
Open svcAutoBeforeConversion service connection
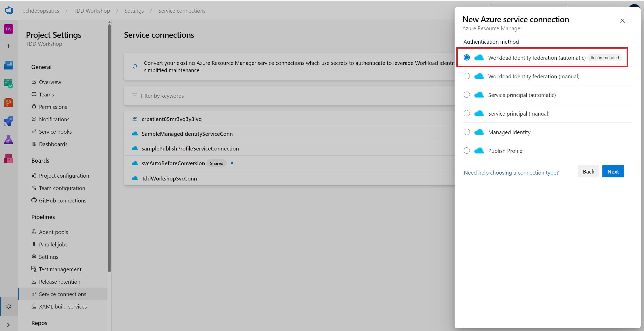point(173,163)
